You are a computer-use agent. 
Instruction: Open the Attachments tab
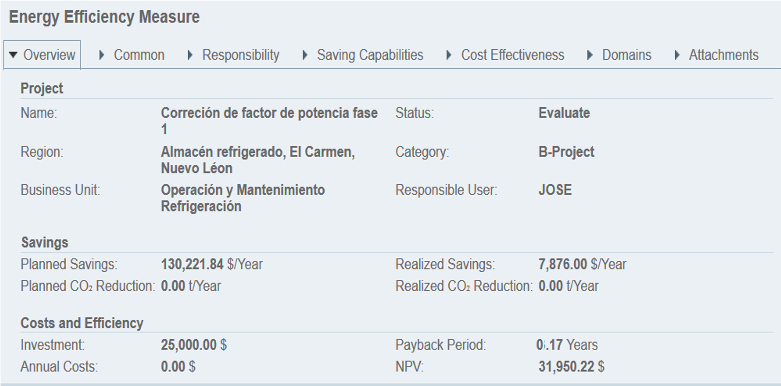click(723, 55)
